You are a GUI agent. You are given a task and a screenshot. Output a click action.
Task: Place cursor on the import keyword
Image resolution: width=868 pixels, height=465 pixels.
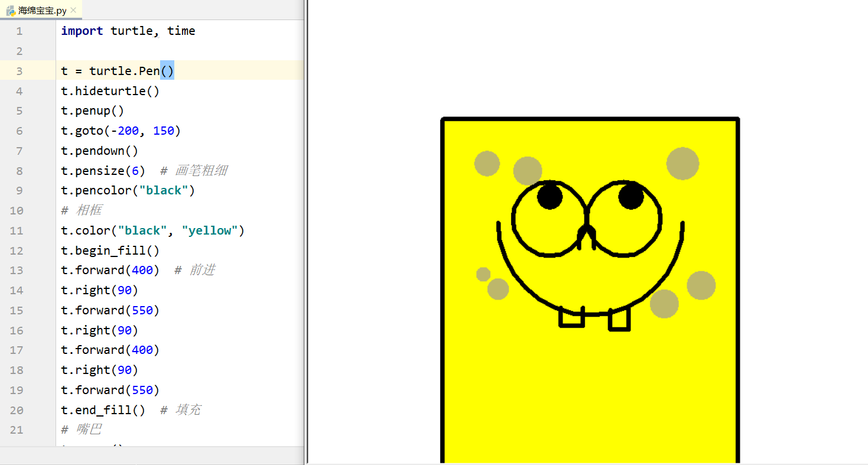(82, 31)
